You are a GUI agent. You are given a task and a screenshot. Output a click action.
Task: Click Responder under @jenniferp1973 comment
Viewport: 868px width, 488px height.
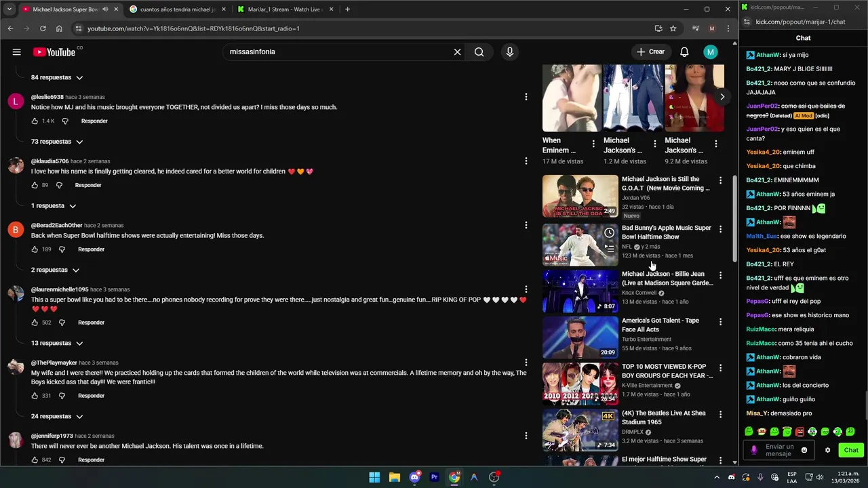click(x=91, y=460)
